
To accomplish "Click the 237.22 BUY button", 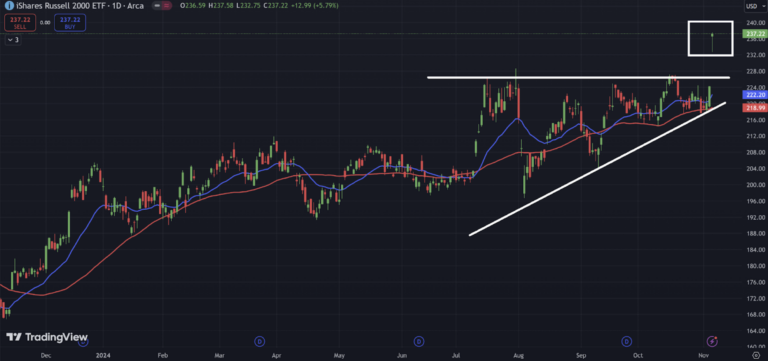I will point(70,23).
